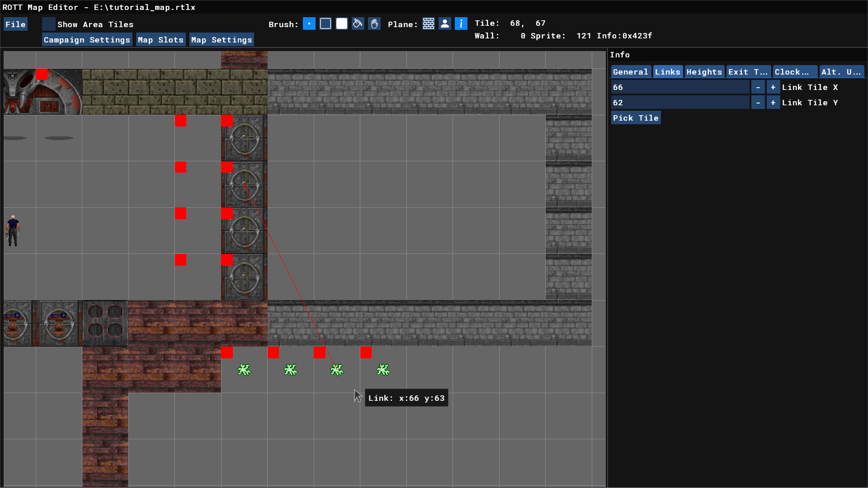The image size is (868, 488).
Task: Switch to the info plane icon
Action: coord(461,24)
